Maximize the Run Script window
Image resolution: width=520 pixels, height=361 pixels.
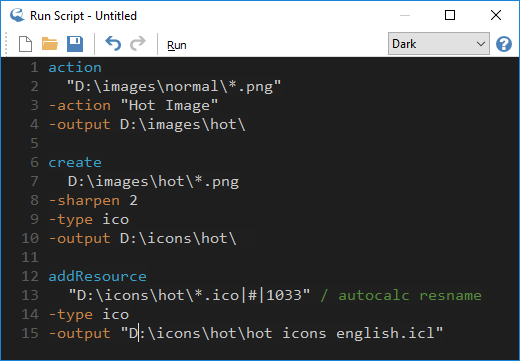450,15
